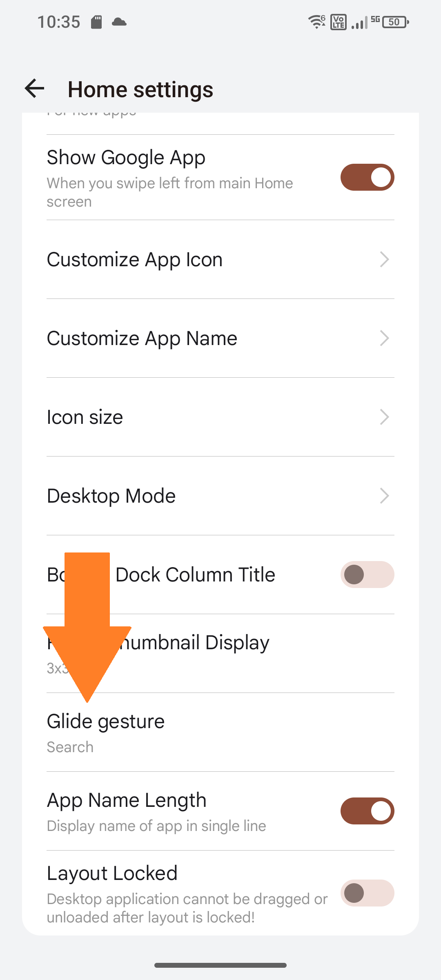Turn on the Layout Locked switch
The height and width of the screenshot is (980, 441).
[x=367, y=893]
